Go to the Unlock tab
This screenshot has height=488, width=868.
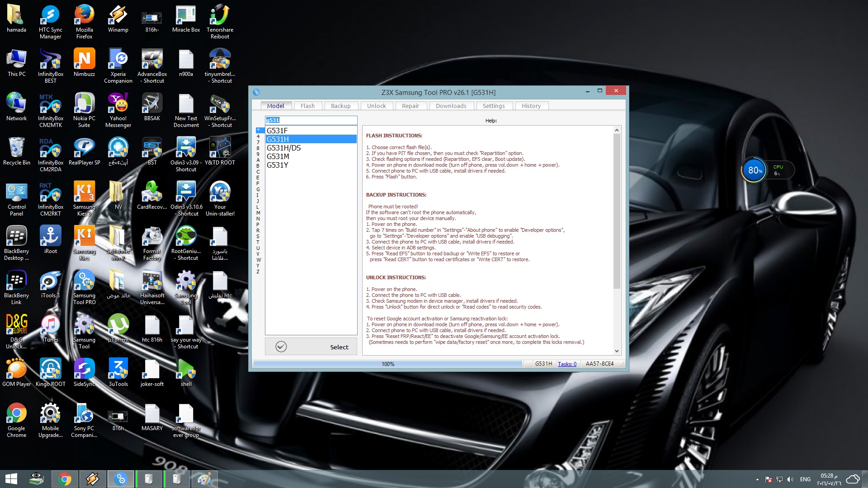point(376,106)
